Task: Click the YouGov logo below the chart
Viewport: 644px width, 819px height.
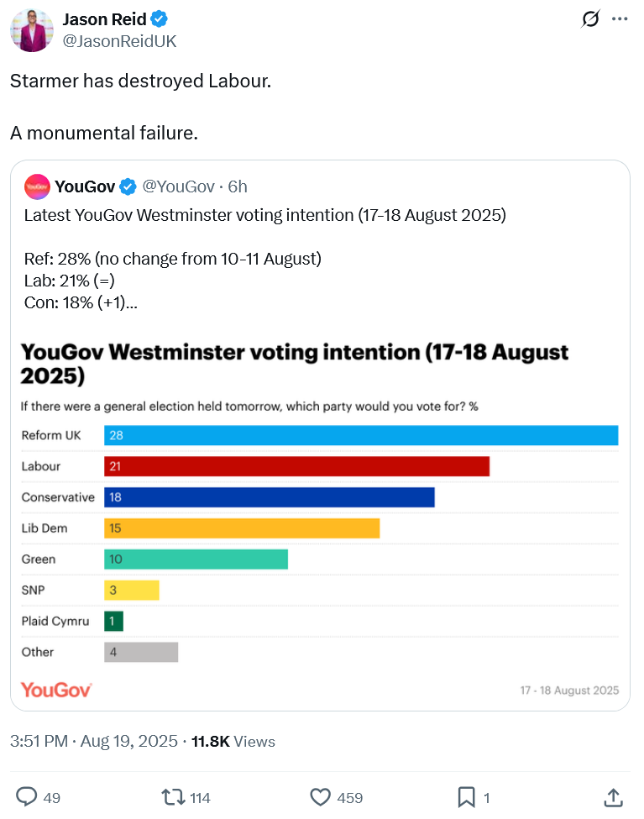Action: (x=56, y=690)
